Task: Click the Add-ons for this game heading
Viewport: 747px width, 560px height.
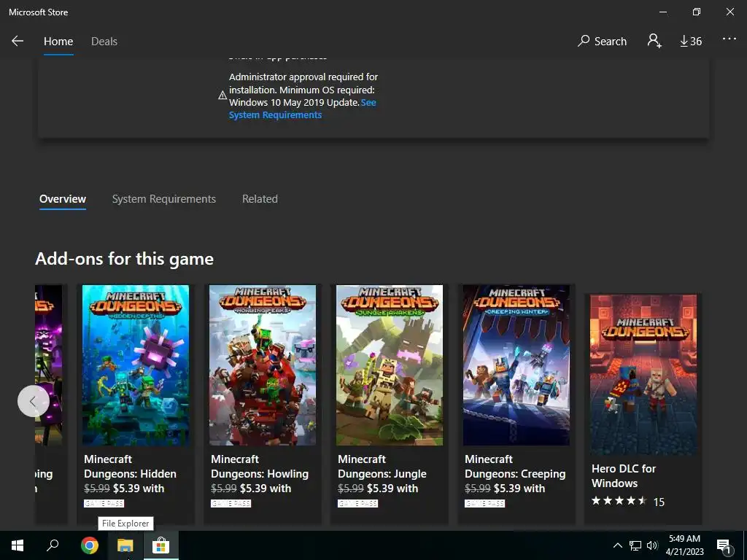Action: 124,259
